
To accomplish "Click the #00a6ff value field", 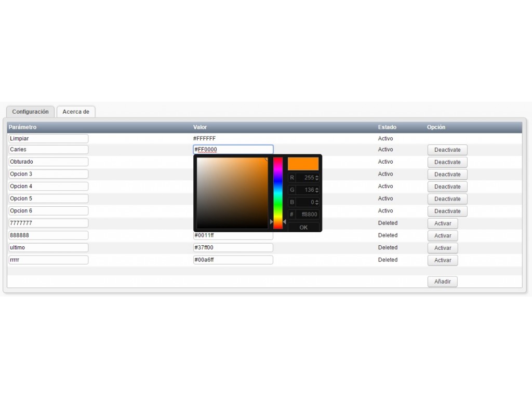I will coord(233,260).
